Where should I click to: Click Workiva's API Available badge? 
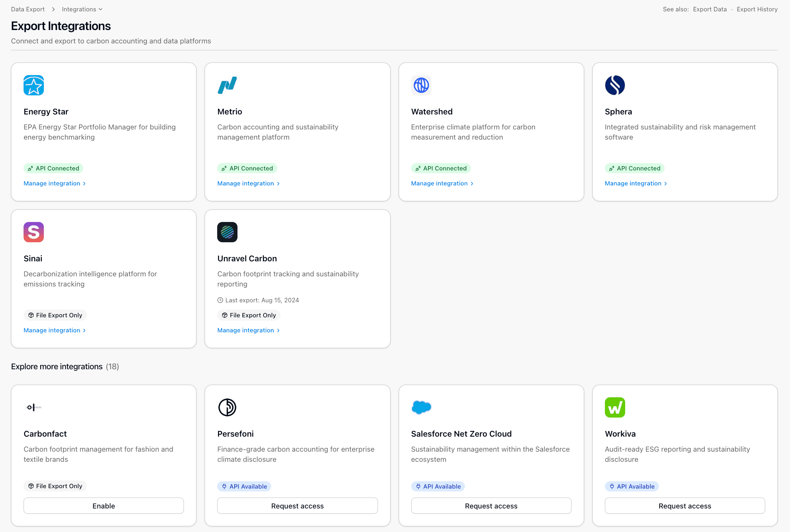click(632, 487)
